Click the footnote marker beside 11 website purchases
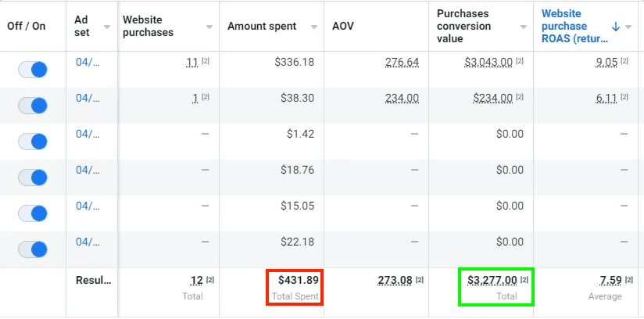The height and width of the screenshot is (319, 644). [206, 61]
